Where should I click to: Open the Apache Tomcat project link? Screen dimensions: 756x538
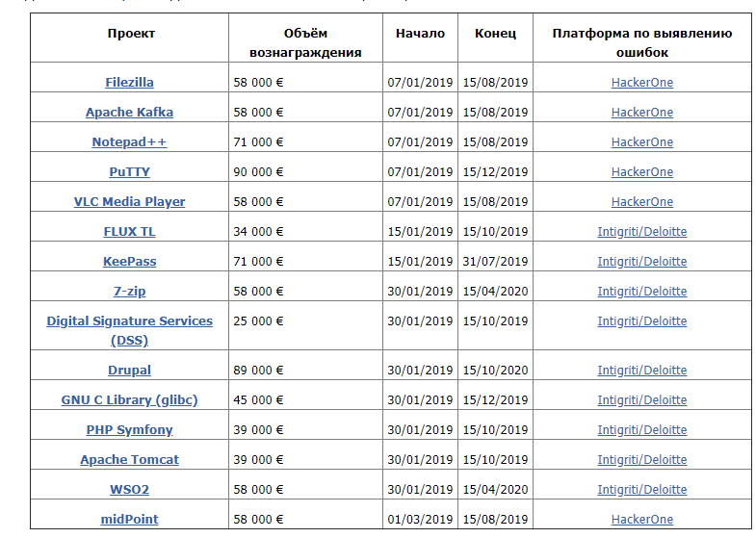coord(129,460)
